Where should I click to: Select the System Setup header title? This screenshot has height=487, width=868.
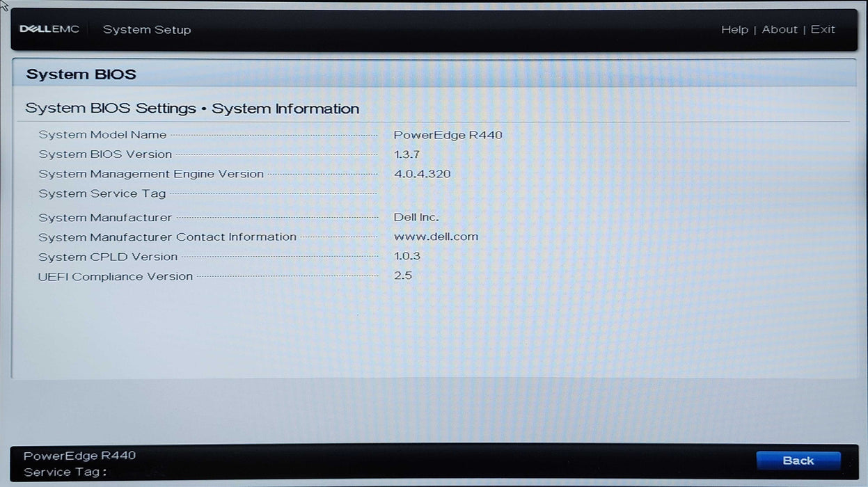tap(147, 29)
